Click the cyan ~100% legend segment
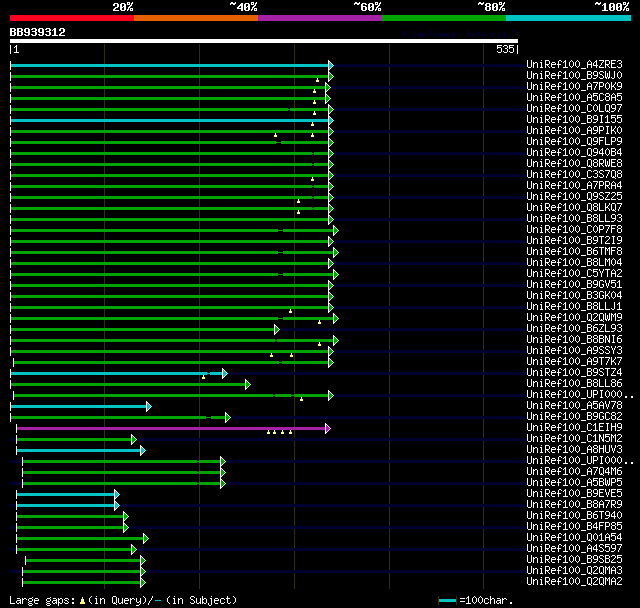This screenshot has width=640, height=608. pyautogui.click(x=569, y=18)
